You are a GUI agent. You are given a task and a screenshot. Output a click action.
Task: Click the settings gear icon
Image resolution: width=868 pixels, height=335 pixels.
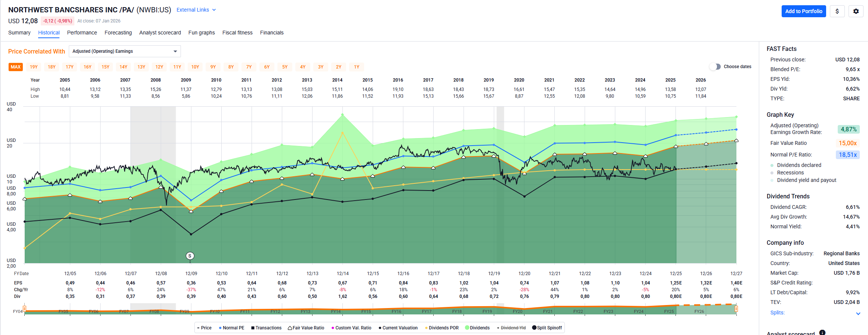tap(856, 11)
